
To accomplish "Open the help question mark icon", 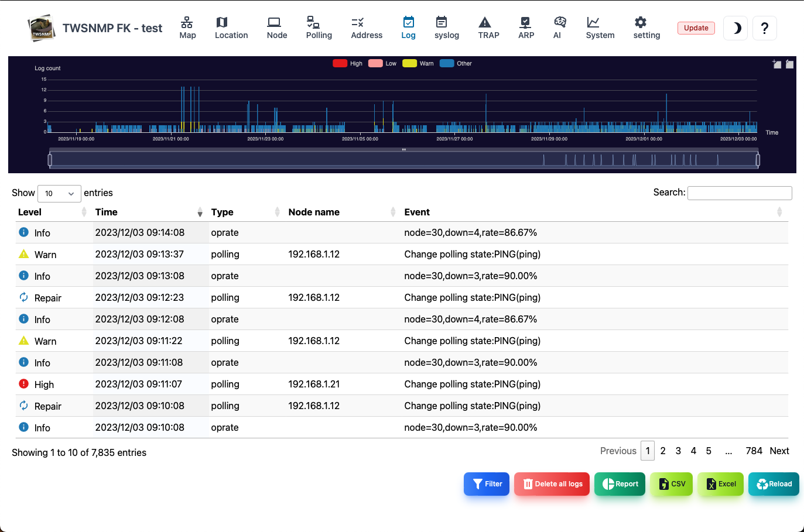I will (x=765, y=28).
